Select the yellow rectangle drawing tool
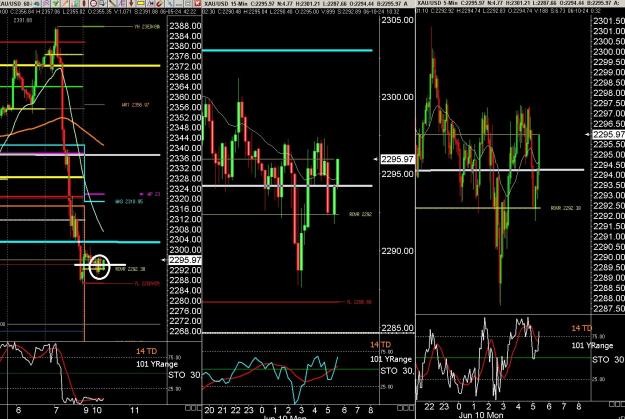Image resolution: width=625 pixels, height=419 pixels. [x=140, y=3]
